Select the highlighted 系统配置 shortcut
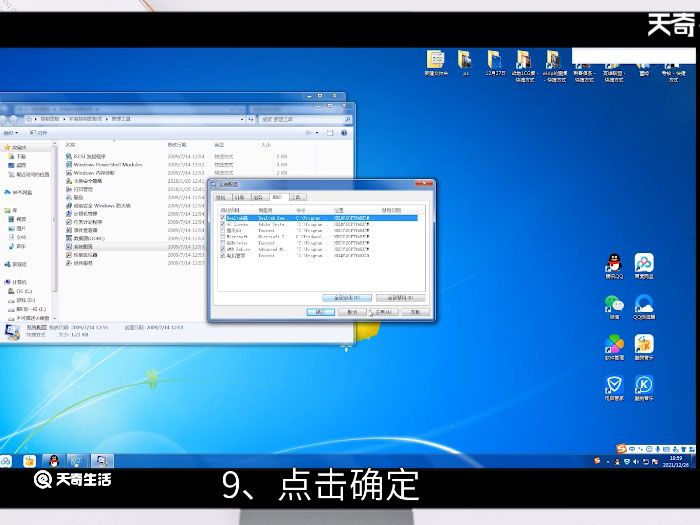The width and height of the screenshot is (700, 525). tap(79, 246)
